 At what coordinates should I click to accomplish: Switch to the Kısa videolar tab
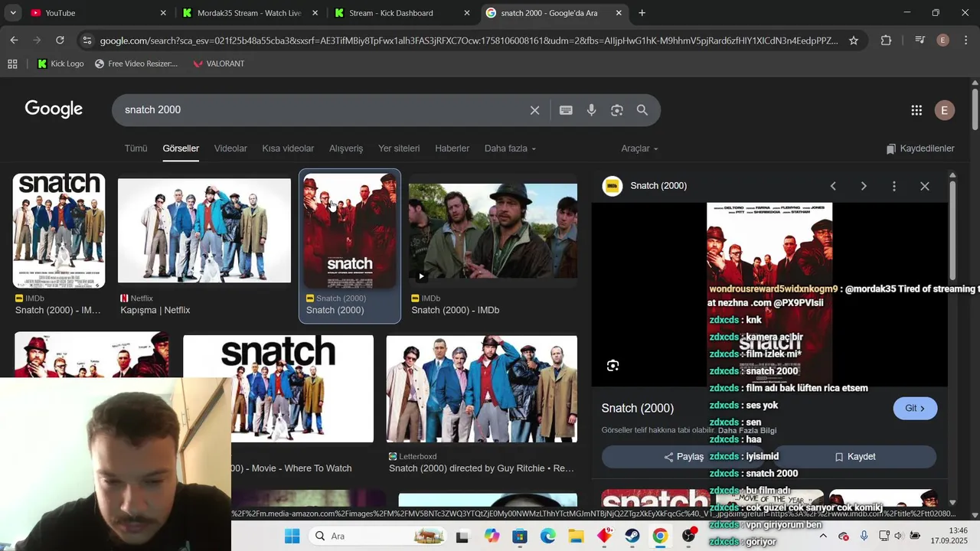[x=288, y=148]
